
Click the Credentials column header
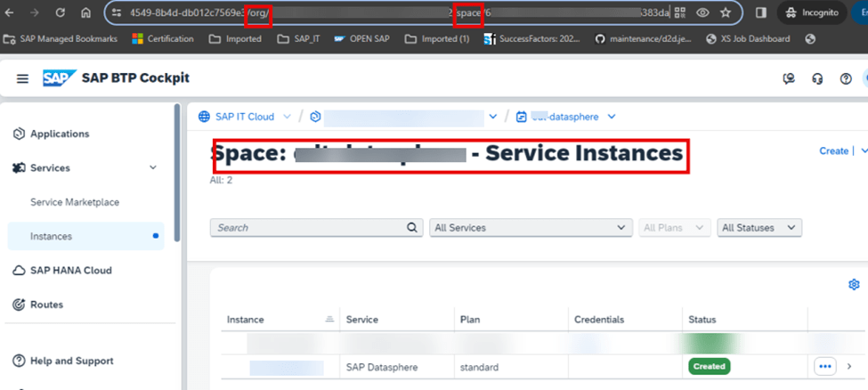(x=599, y=320)
